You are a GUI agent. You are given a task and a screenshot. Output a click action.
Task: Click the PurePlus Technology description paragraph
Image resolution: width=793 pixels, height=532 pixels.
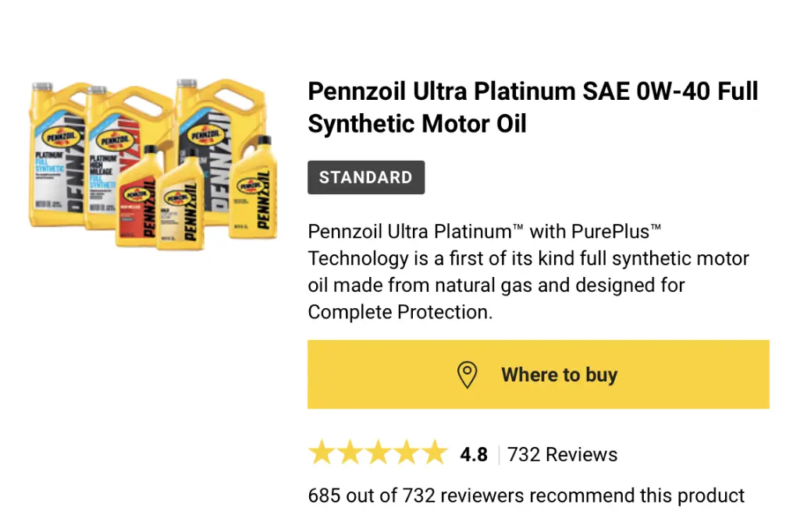point(528,271)
